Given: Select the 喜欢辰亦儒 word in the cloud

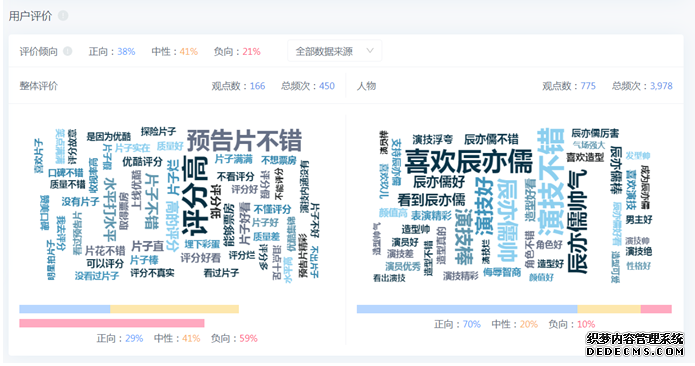Looking at the screenshot, I should point(469,161).
